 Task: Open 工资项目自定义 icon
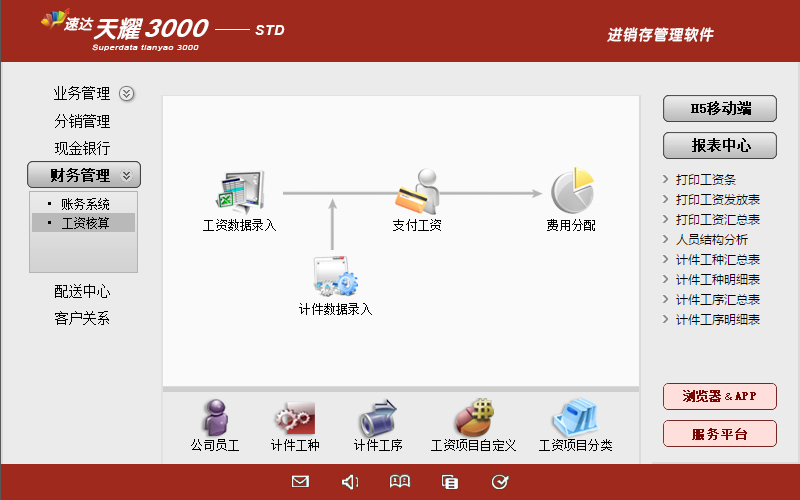point(473,417)
